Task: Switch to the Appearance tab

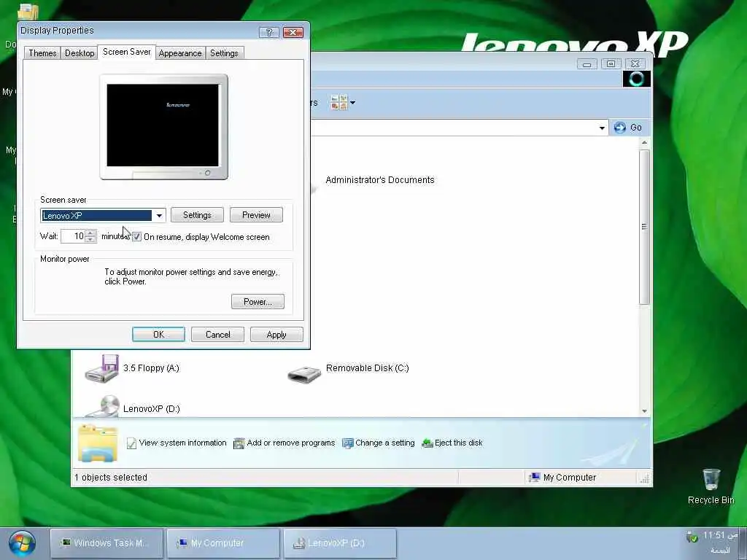Action: click(180, 52)
